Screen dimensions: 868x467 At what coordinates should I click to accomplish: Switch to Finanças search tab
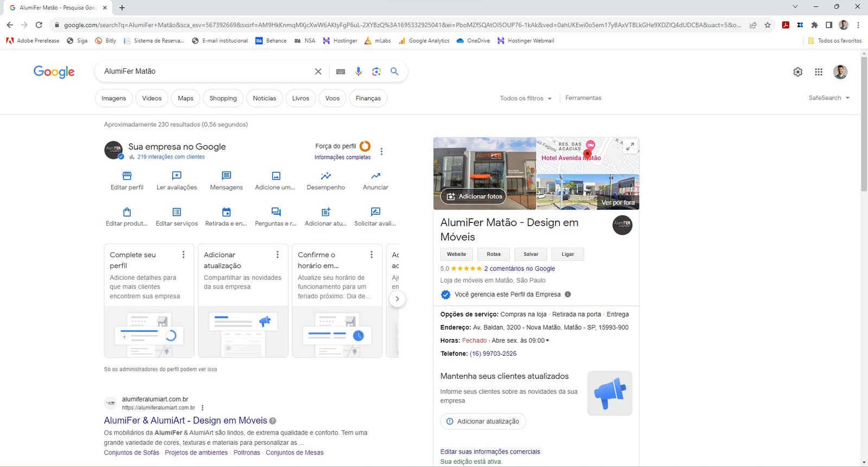point(368,98)
